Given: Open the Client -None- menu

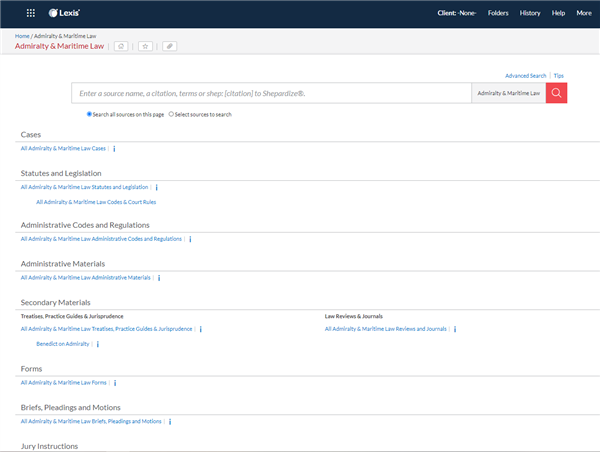Looking at the screenshot, I should [457, 13].
